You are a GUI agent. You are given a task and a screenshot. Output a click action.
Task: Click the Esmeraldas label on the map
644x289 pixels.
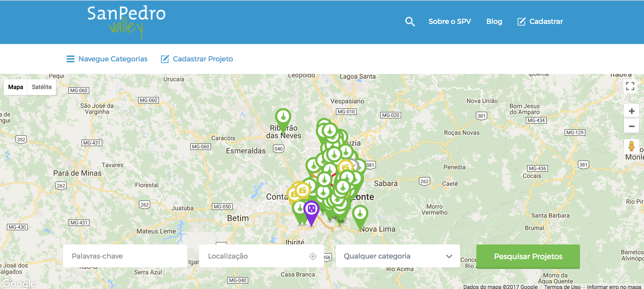tap(246, 151)
